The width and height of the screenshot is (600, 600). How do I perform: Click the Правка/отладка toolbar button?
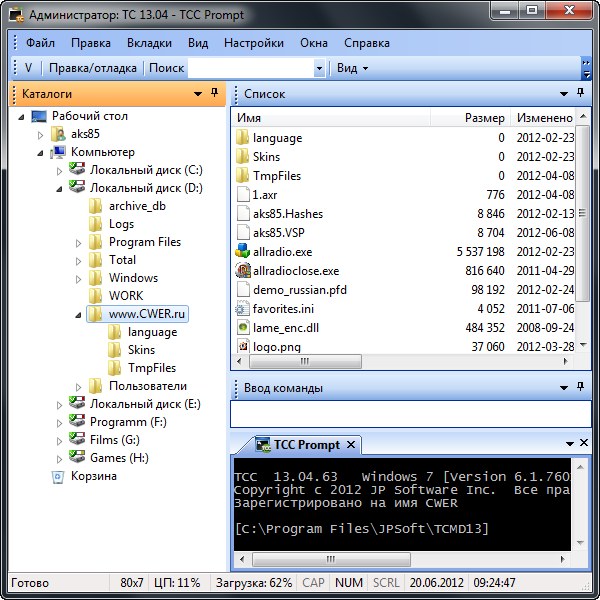tap(94, 68)
